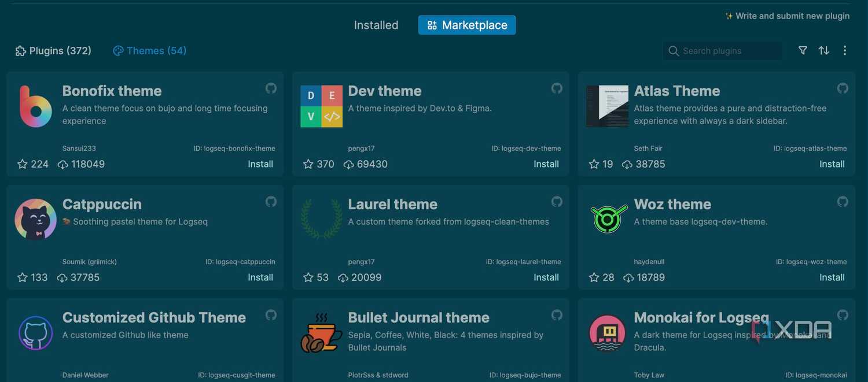The height and width of the screenshot is (382, 868).
Task: Click the Woz theme star icon
Action: [x=594, y=277]
